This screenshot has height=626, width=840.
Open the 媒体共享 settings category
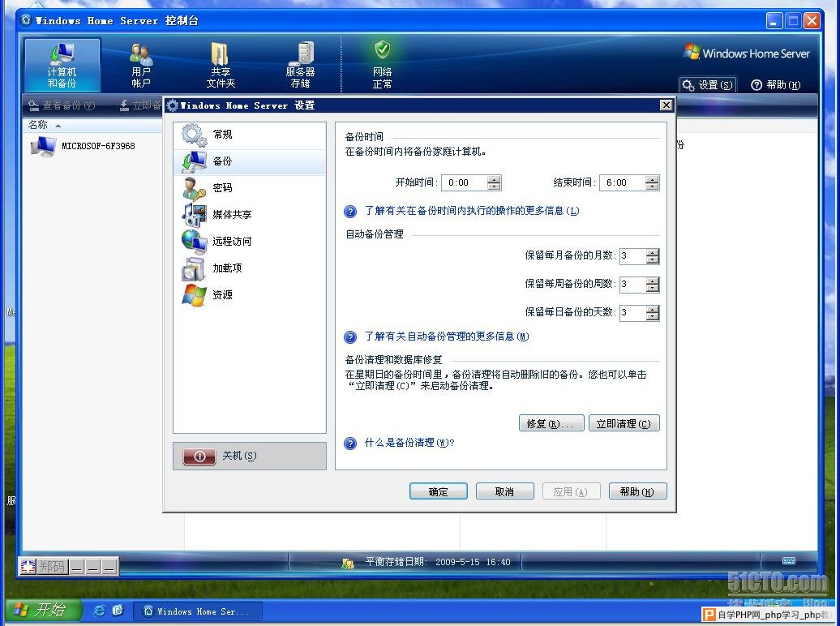pos(250,215)
